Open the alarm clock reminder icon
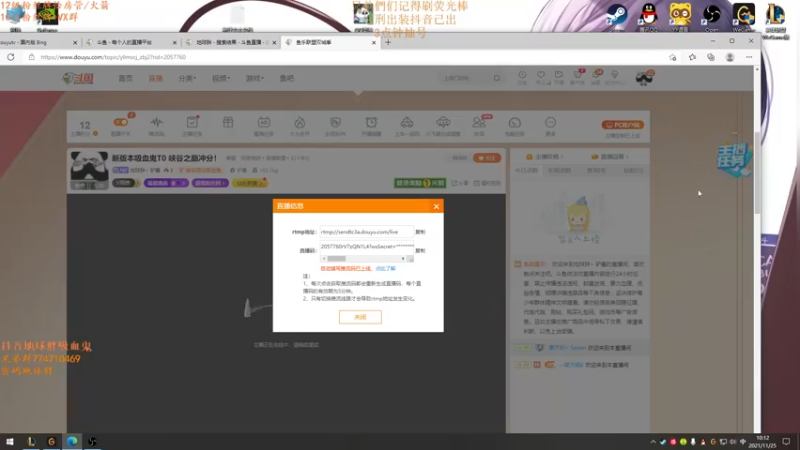The width and height of the screenshot is (800, 450). pyautogui.click(x=371, y=122)
